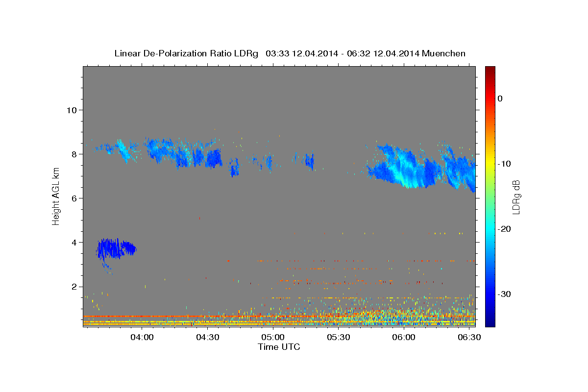This screenshot has height=392, width=588.
Task: Pick the dark red top of the colorbar
Action: tap(490, 71)
